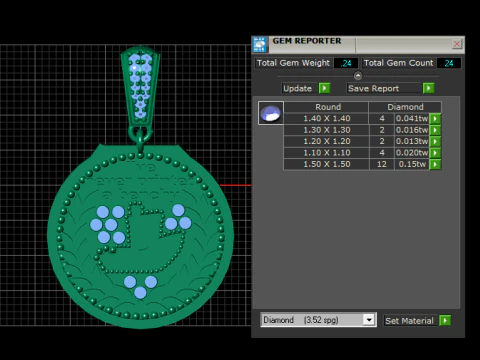Select the pendant bail in viewport
This screenshot has height=360, width=480.
[x=140, y=87]
